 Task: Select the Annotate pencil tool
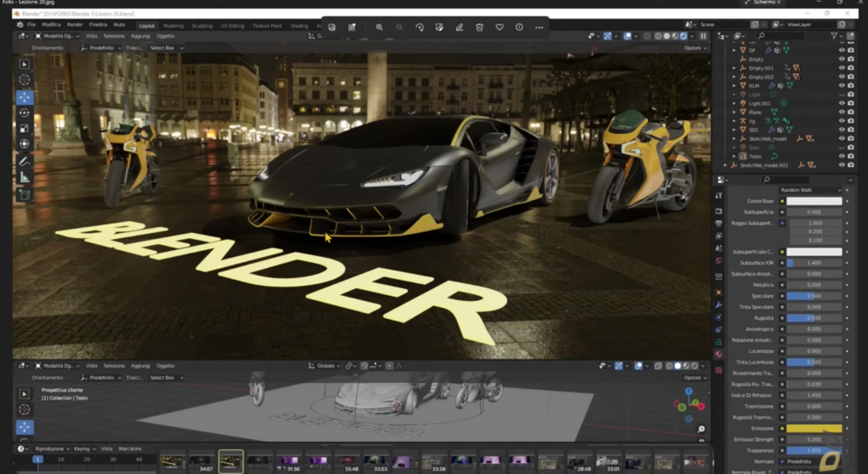click(x=25, y=162)
